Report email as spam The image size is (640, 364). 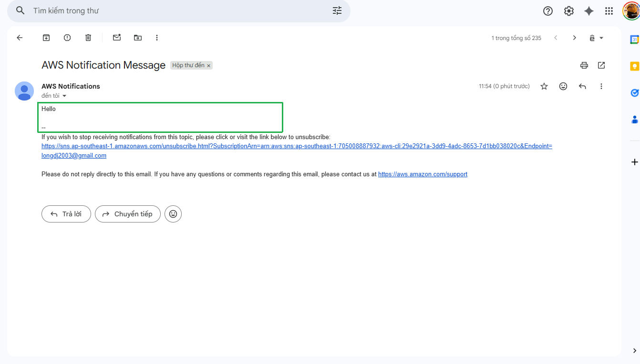(67, 38)
